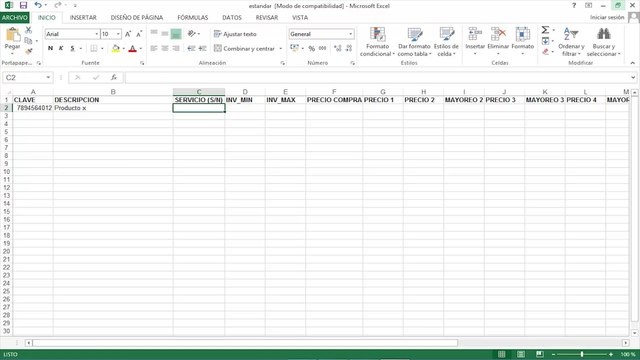
Task: Open Ordenar y filtrar menu
Action: pos(571,42)
